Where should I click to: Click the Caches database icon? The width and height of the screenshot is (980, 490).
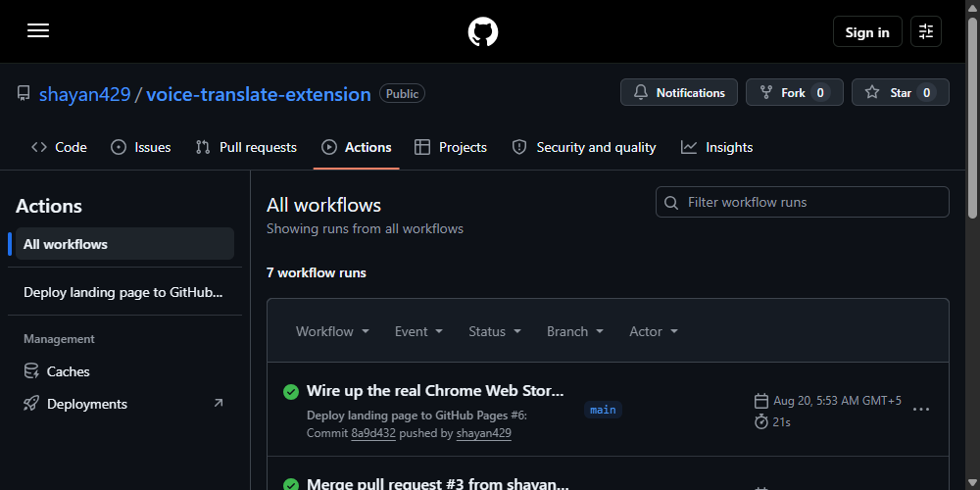click(x=31, y=371)
